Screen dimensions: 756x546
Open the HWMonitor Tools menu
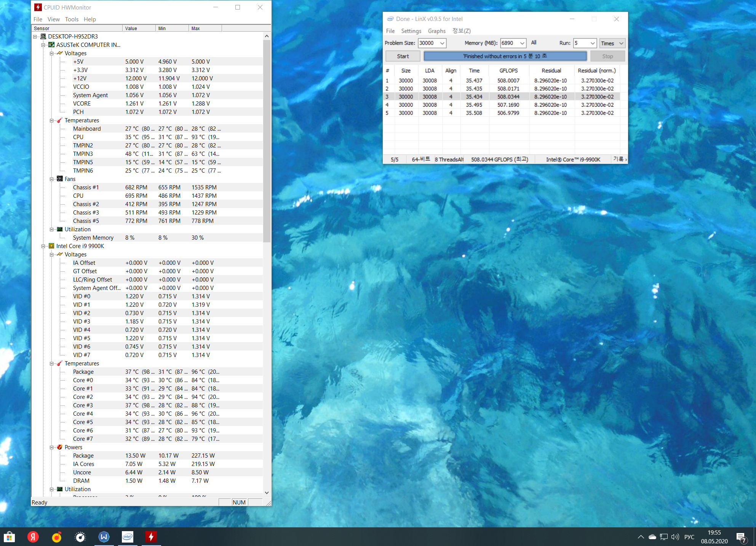click(72, 19)
